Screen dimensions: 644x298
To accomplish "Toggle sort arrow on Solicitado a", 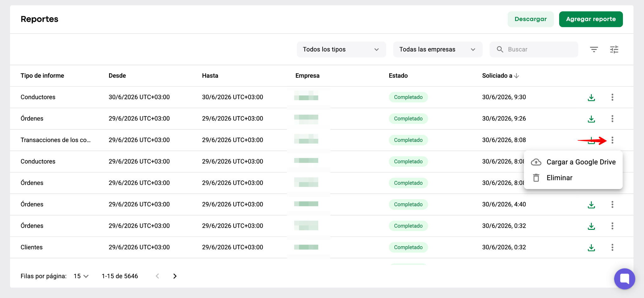I will pos(516,76).
